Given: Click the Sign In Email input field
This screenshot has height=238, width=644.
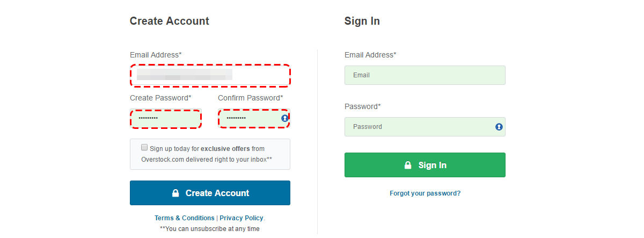Looking at the screenshot, I should click(425, 75).
